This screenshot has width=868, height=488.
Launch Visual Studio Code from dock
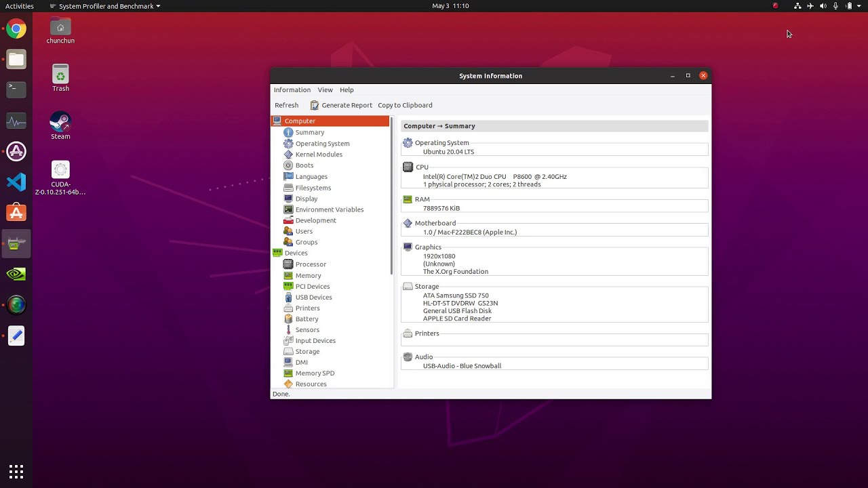[16, 182]
